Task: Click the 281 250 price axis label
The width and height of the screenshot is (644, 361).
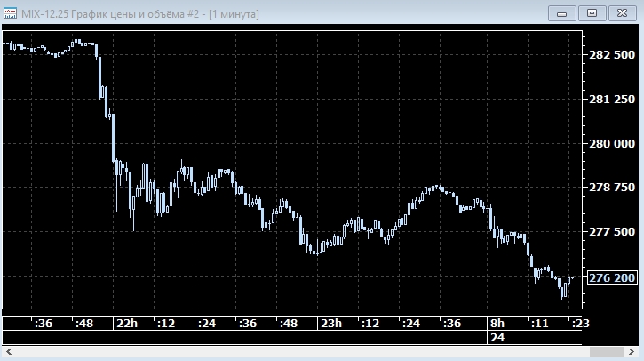Action: pos(612,99)
